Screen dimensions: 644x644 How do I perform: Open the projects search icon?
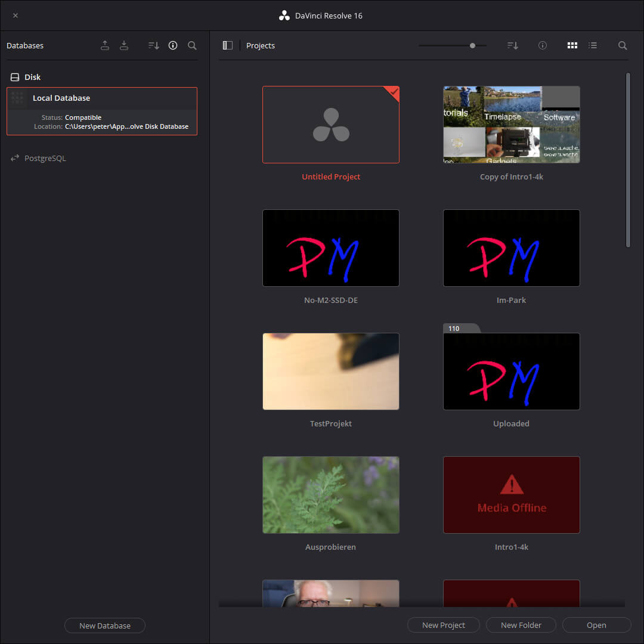(x=623, y=45)
